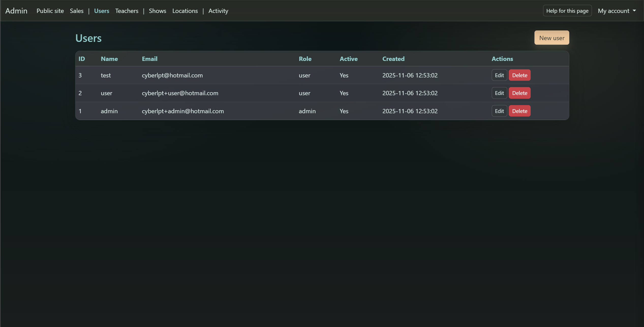This screenshot has height=327, width=644.
Task: Edit the account with email cyberlpt+user@hotmail.com
Action: tap(499, 93)
